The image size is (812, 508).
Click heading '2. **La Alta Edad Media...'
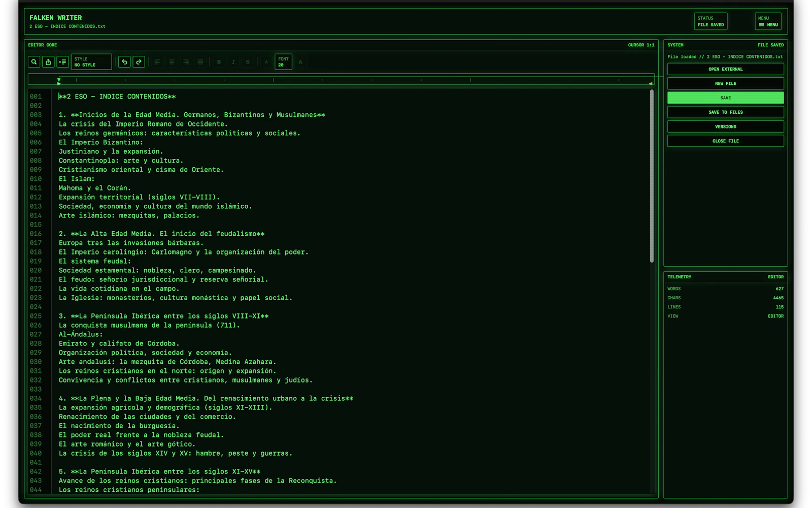161,234
